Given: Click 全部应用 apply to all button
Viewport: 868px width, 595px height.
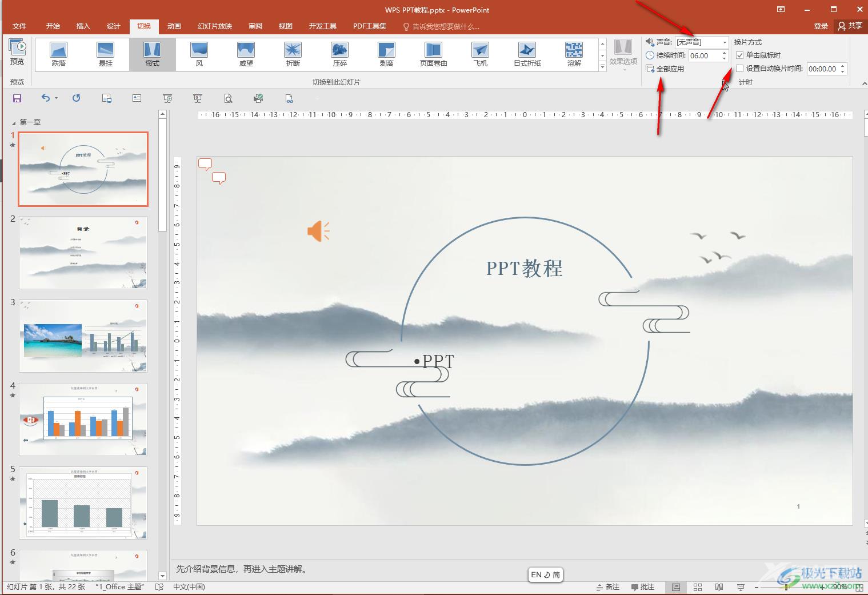Looking at the screenshot, I should [665, 69].
